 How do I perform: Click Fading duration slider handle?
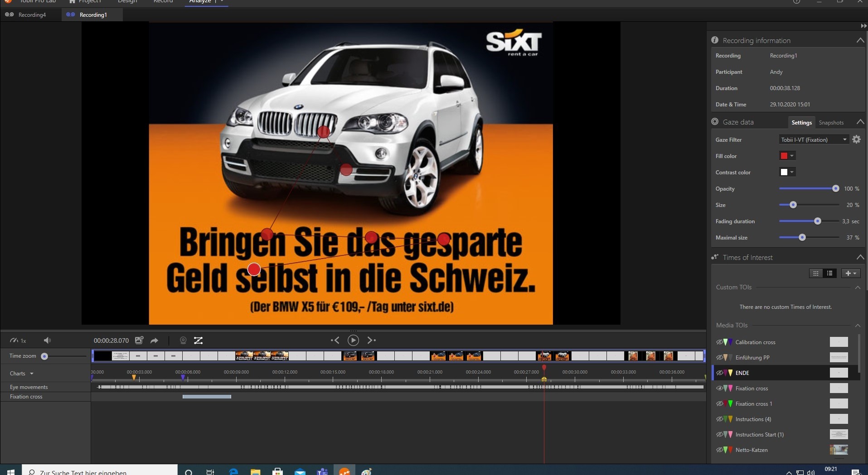coord(817,221)
